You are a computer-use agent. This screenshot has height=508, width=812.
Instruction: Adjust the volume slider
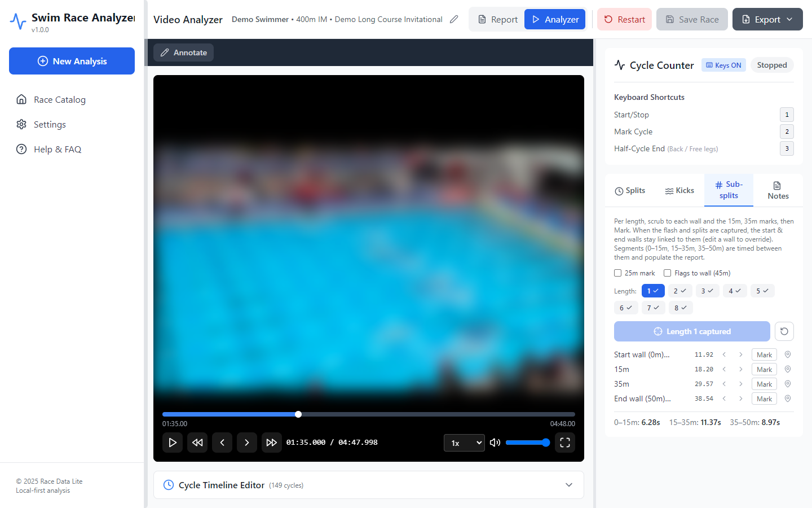(528, 443)
